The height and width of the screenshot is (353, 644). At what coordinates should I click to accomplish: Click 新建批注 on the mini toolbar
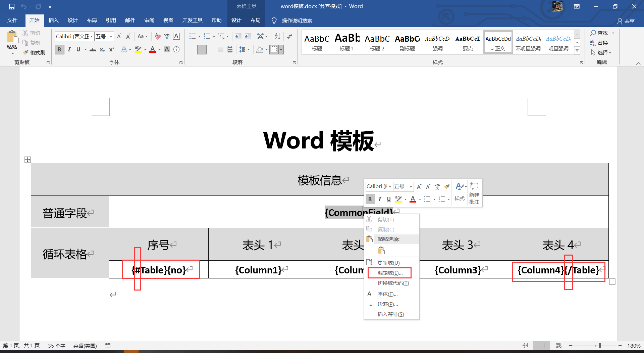pos(474,193)
